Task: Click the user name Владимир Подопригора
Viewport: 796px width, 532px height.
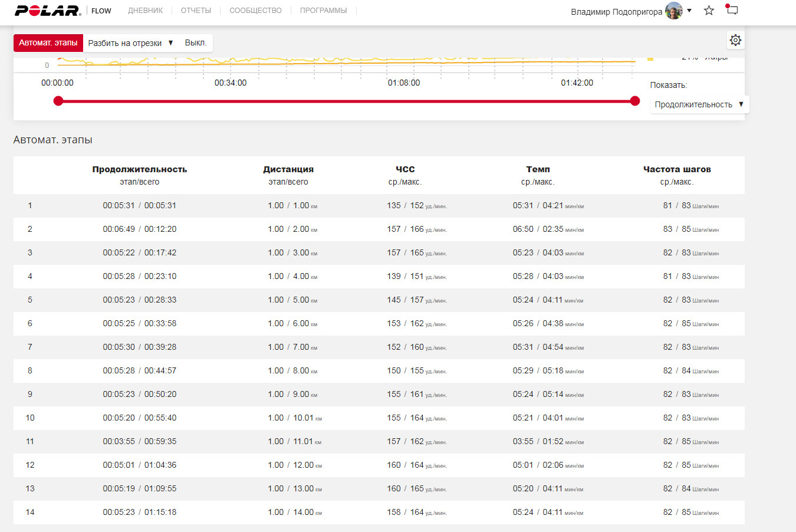Action: [x=616, y=12]
